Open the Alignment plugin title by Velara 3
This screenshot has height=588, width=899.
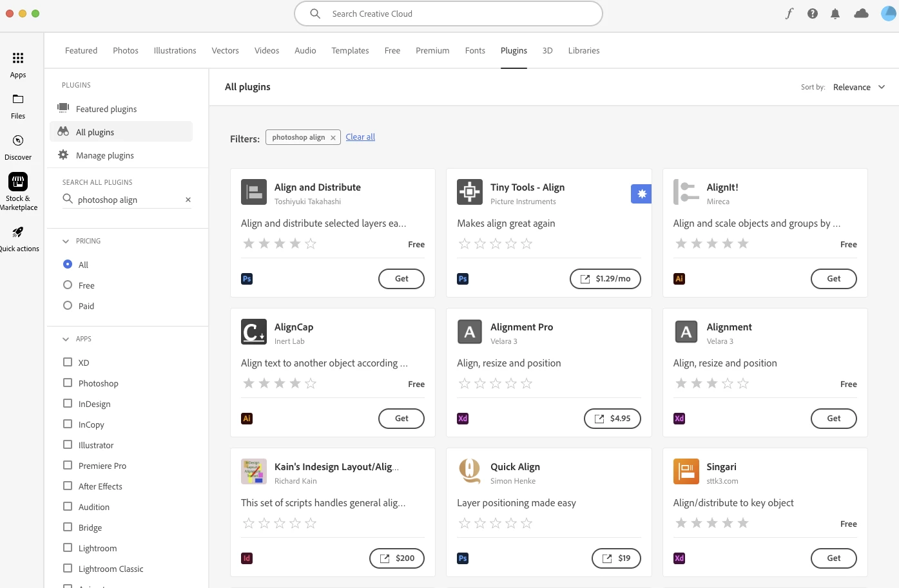[729, 327]
